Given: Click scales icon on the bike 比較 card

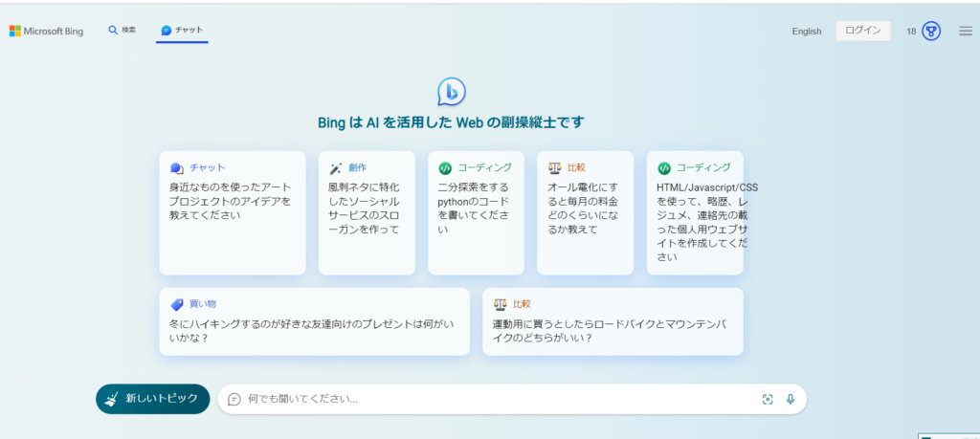Looking at the screenshot, I should [500, 304].
